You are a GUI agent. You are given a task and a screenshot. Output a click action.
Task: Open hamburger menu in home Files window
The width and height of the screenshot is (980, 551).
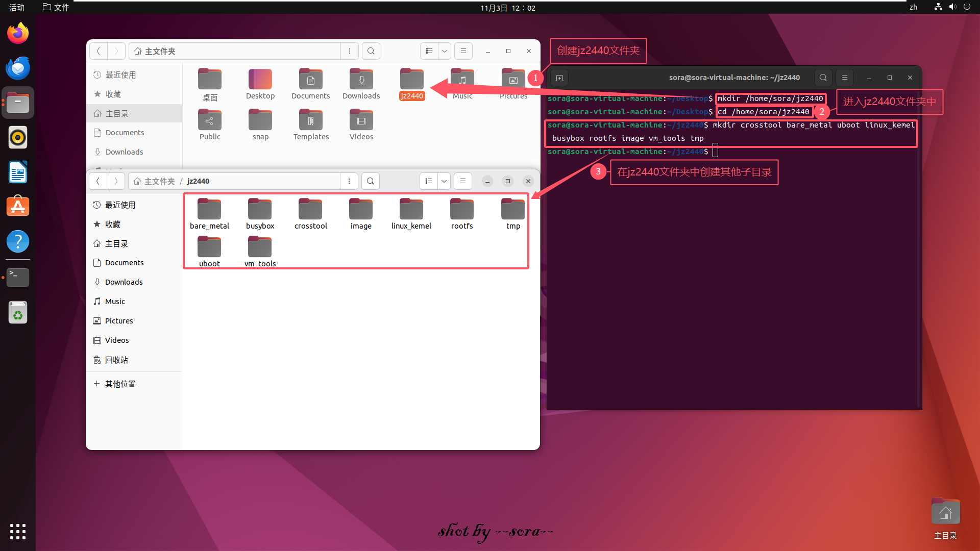[463, 51]
